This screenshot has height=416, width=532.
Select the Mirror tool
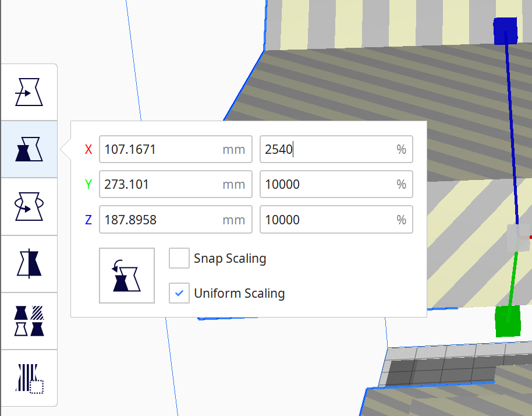[29, 263]
